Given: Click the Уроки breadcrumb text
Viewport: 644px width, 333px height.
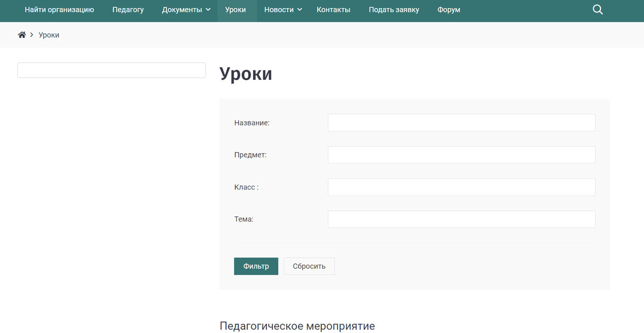Looking at the screenshot, I should click(x=49, y=35).
